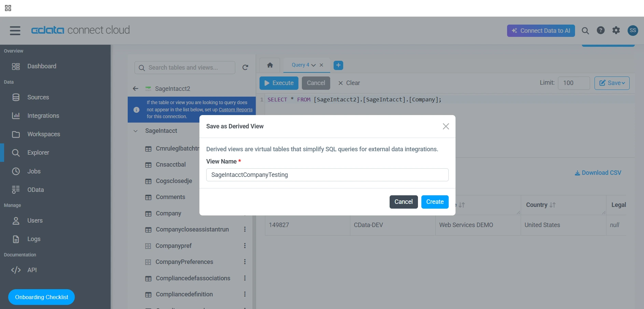The image size is (644, 309).
Task: Refresh the tables and views list
Action: [245, 68]
